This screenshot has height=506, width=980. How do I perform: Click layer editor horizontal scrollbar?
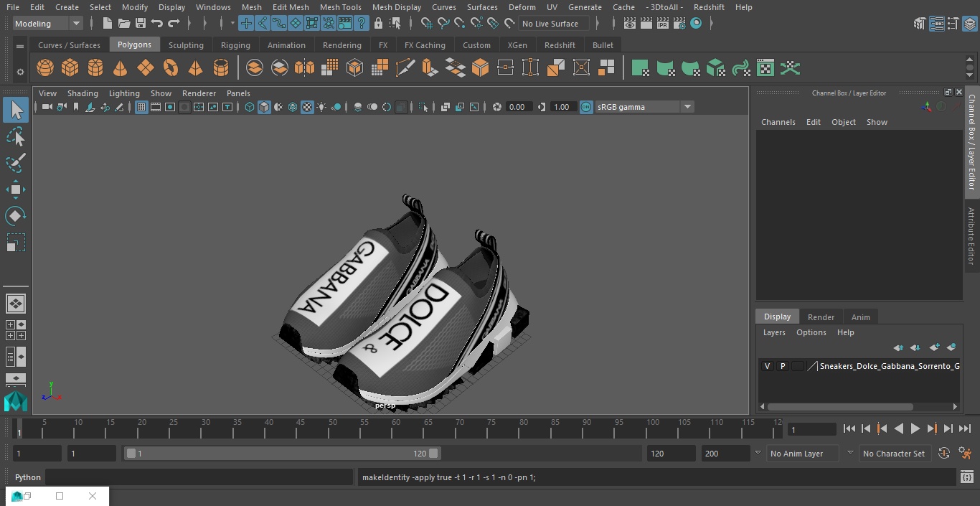point(841,406)
